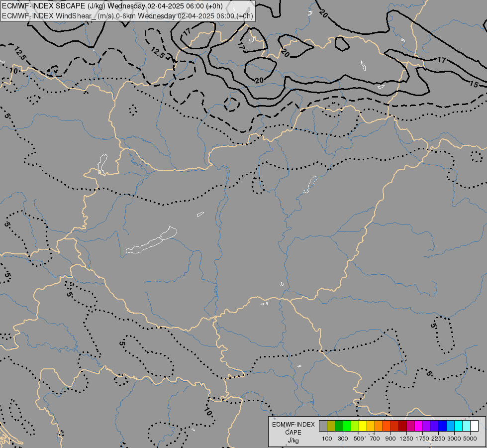Image resolution: width=487 pixels, height=448 pixels.
Task: Click the legend value 100
Action: point(327,439)
